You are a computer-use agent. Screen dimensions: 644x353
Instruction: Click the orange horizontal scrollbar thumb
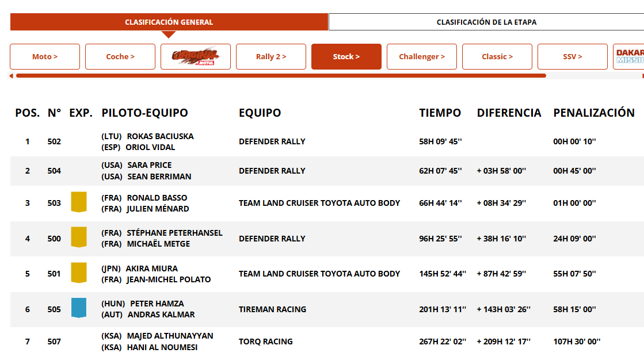click(x=281, y=76)
